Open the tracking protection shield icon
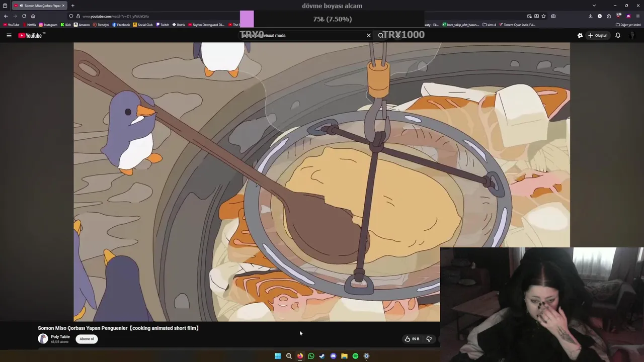The image size is (644, 362). coord(71,16)
